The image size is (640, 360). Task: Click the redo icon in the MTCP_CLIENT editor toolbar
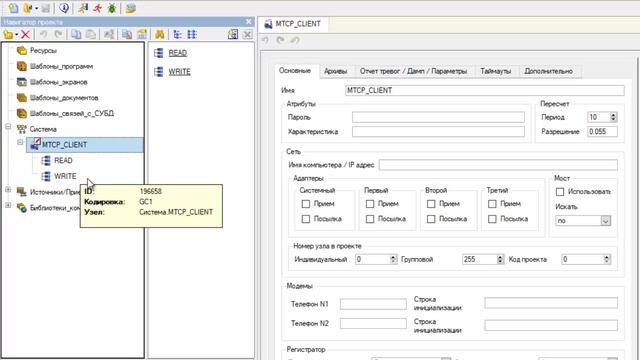280,40
